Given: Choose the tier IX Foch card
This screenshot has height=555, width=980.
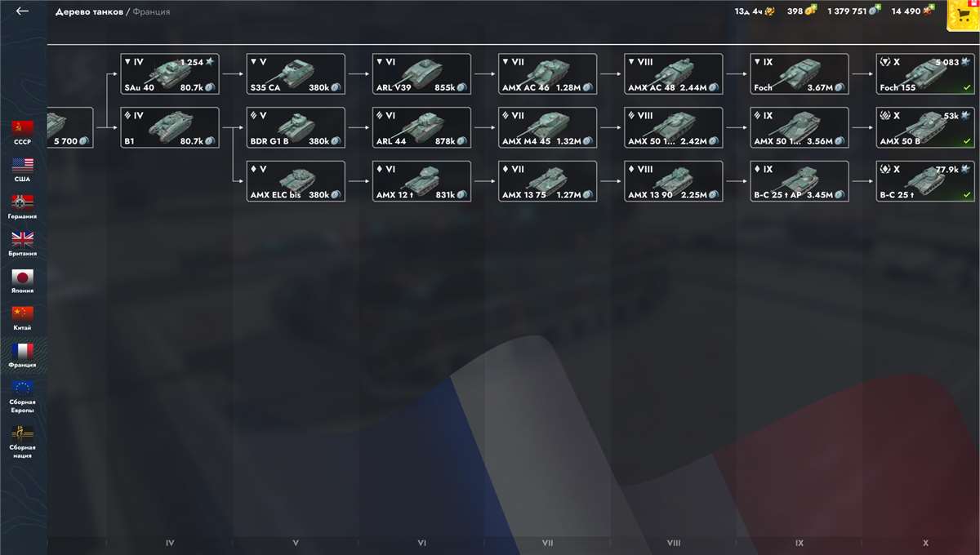Looking at the screenshot, I should [x=800, y=73].
